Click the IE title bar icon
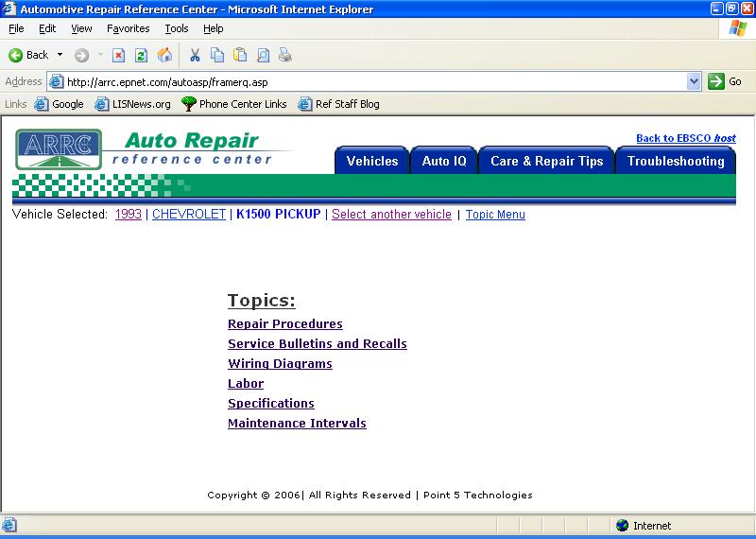The width and height of the screenshot is (756, 539). [x=9, y=9]
